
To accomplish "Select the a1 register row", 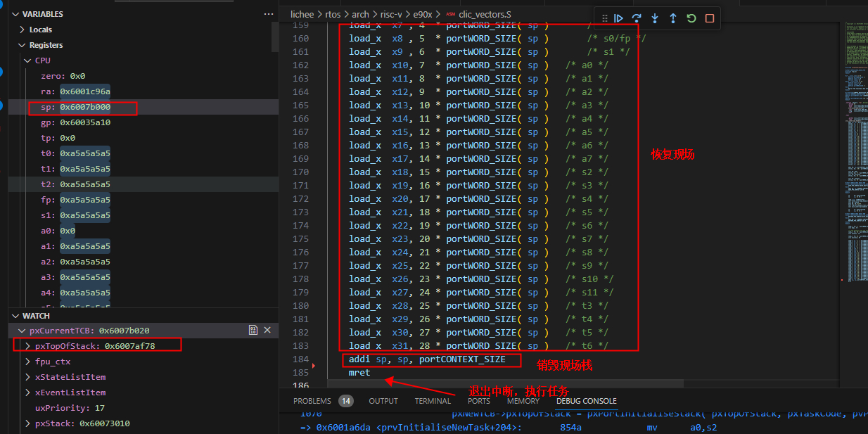I will [x=143, y=246].
